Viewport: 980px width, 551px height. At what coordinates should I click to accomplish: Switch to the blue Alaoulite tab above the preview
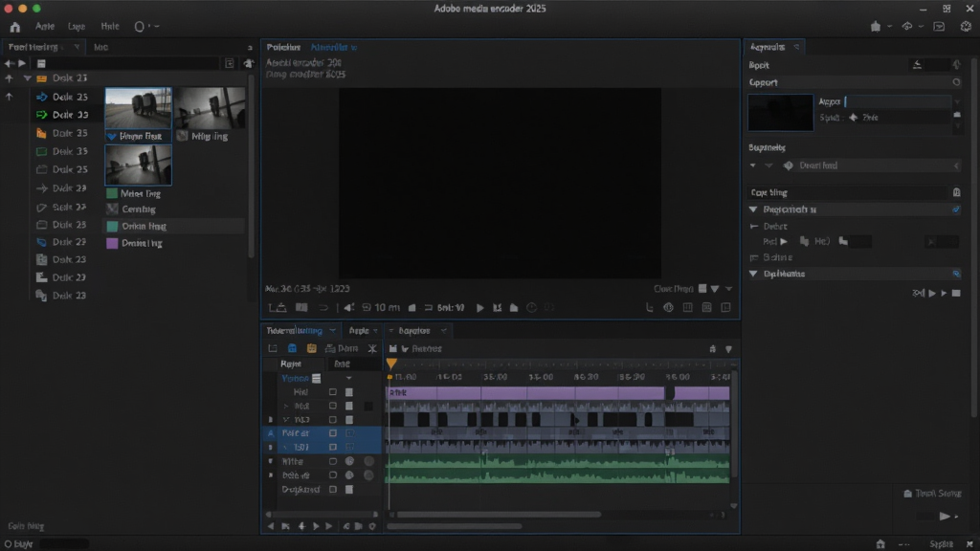pos(334,47)
